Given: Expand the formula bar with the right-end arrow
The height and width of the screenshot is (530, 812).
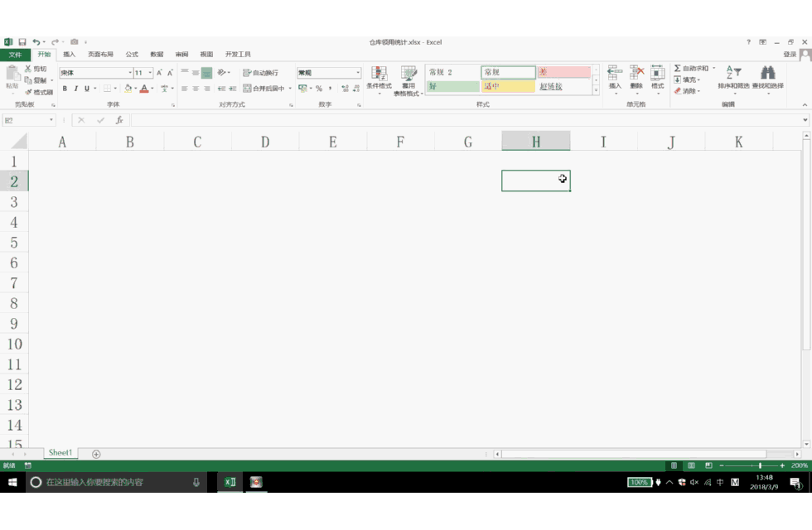Looking at the screenshot, I should tap(805, 120).
